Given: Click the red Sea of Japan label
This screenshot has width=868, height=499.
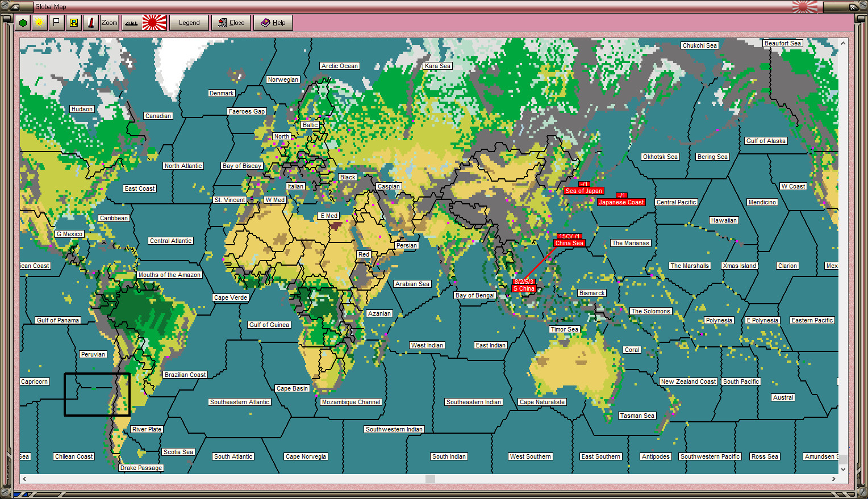Looking at the screenshot, I should point(583,191).
